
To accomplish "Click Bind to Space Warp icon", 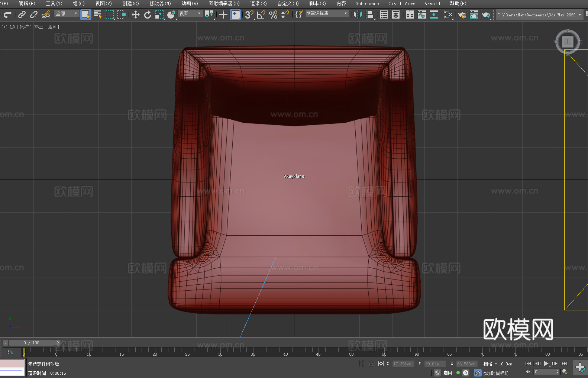I will point(46,14).
